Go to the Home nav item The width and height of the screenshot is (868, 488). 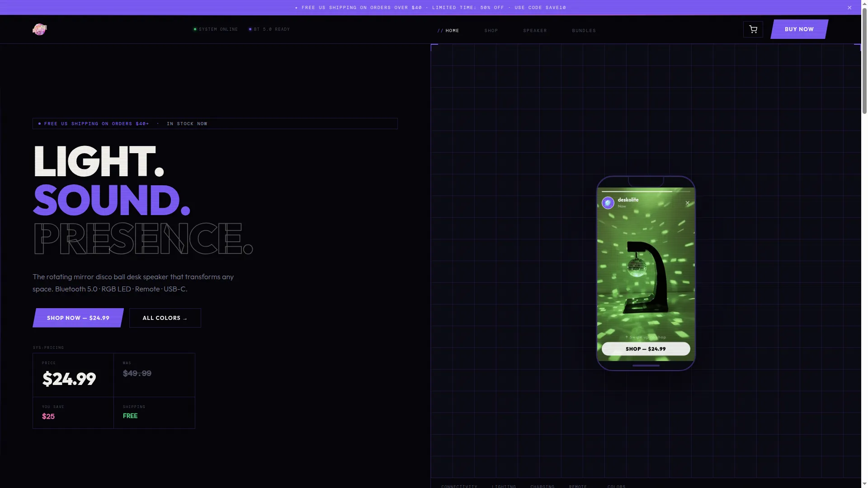(448, 31)
